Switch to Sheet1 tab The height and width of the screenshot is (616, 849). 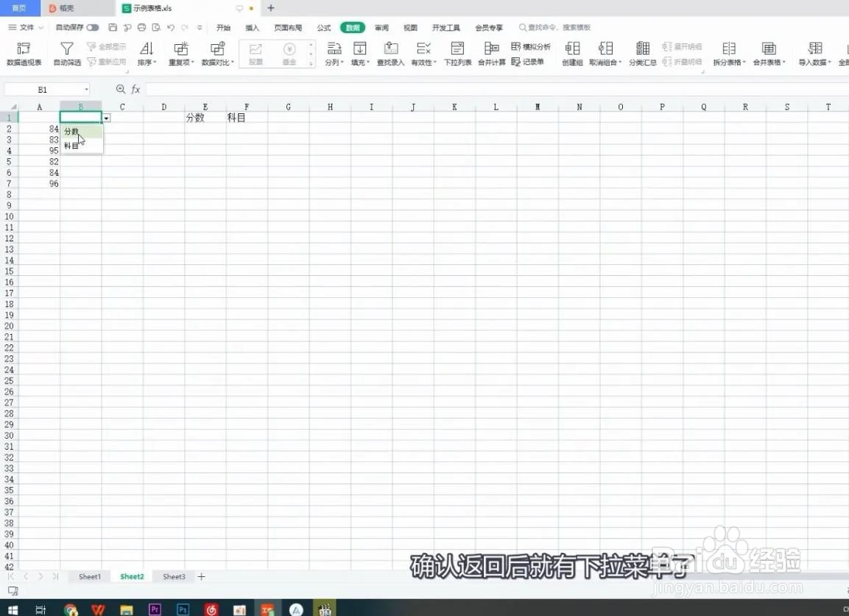pyautogui.click(x=89, y=576)
